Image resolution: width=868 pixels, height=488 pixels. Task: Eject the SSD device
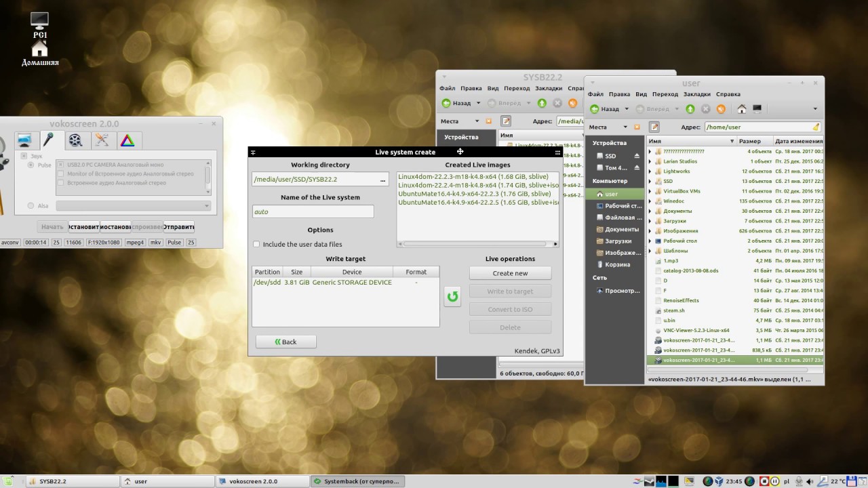pos(637,156)
